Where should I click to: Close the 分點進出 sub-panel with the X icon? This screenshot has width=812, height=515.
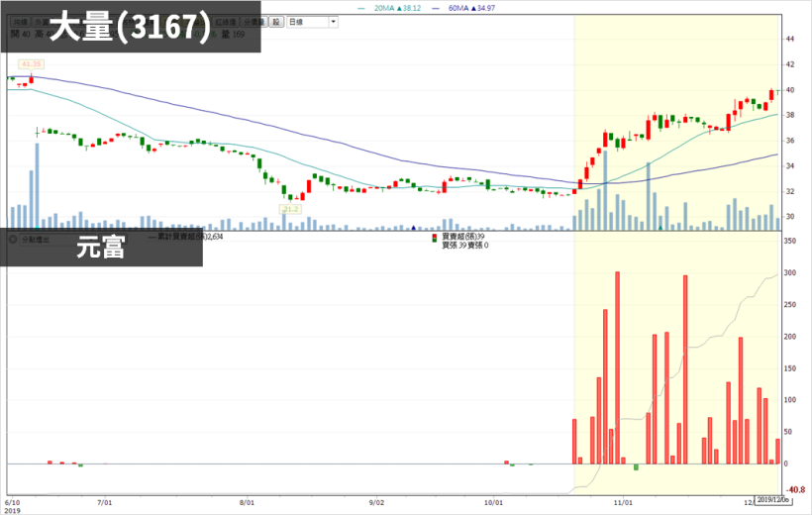14,240
